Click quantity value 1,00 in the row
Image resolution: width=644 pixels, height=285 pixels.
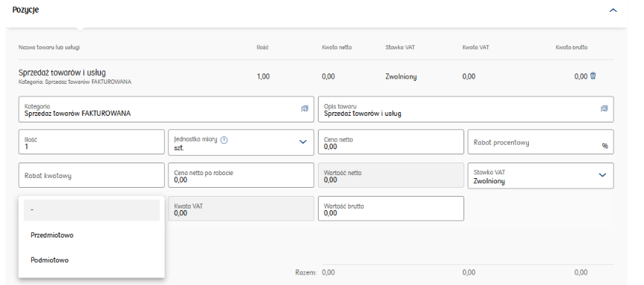[263, 76]
